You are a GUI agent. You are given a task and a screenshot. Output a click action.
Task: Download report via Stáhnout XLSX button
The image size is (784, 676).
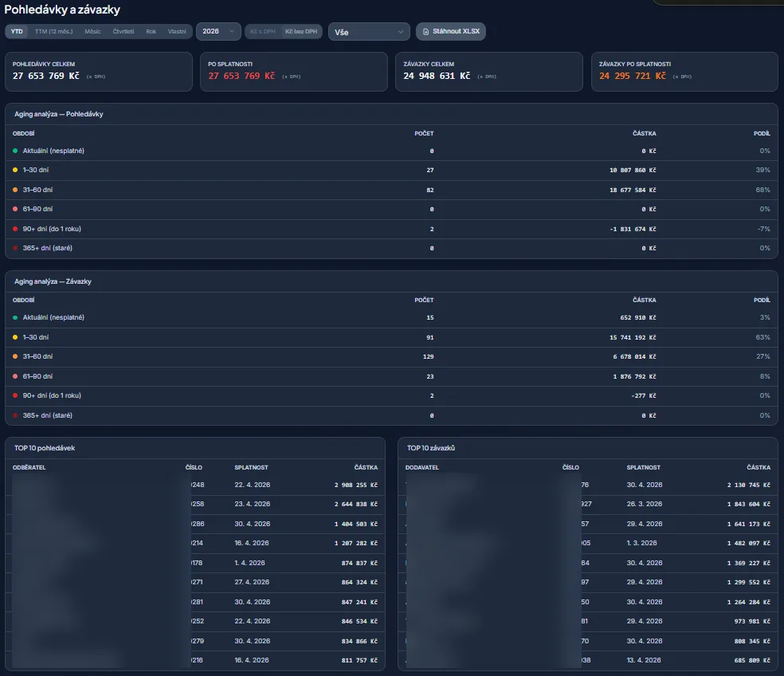[450, 32]
